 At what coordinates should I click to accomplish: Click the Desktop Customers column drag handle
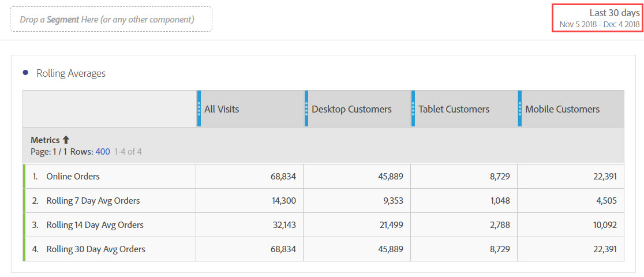pos(306,108)
